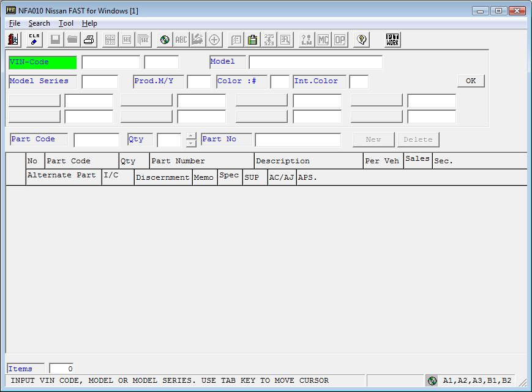Click the second VIN-Code input field

click(x=161, y=62)
